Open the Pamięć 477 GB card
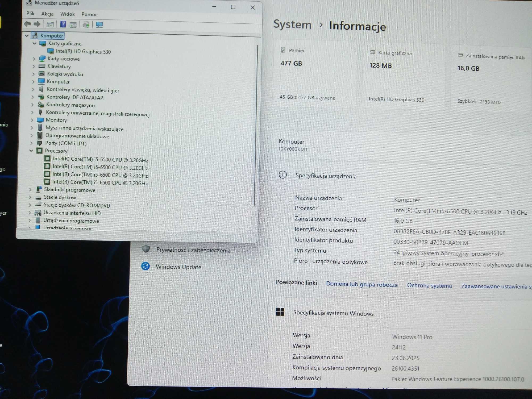Viewport: 532px width, 399px height. [314, 74]
